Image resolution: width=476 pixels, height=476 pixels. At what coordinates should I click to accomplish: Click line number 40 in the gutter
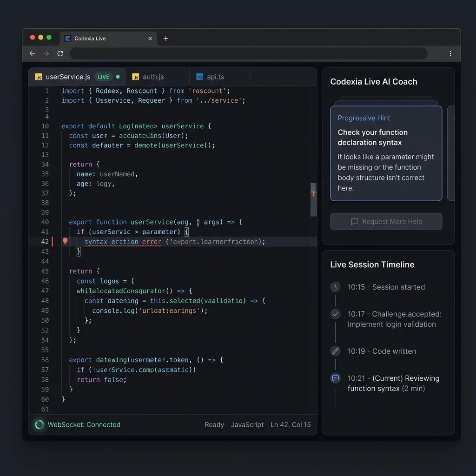[45, 222]
